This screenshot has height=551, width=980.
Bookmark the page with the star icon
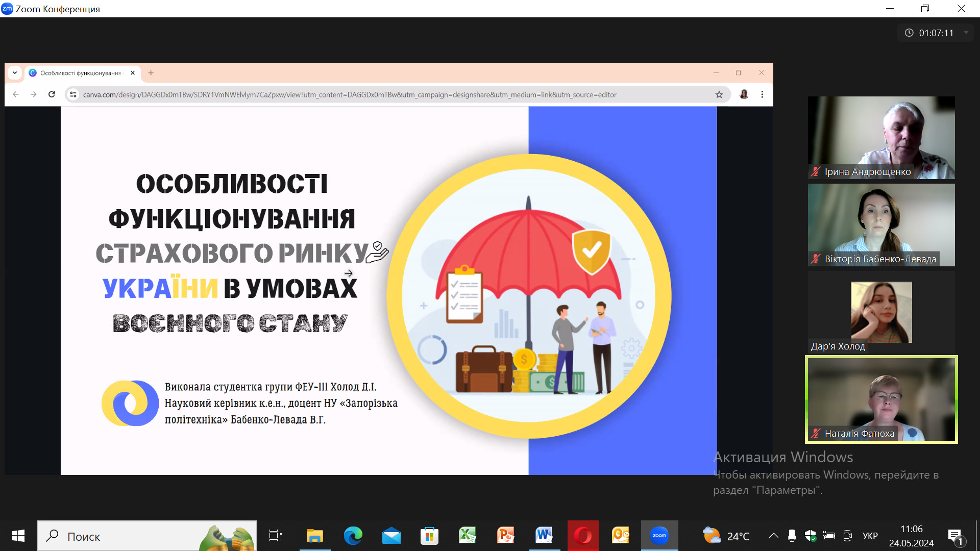719,94
